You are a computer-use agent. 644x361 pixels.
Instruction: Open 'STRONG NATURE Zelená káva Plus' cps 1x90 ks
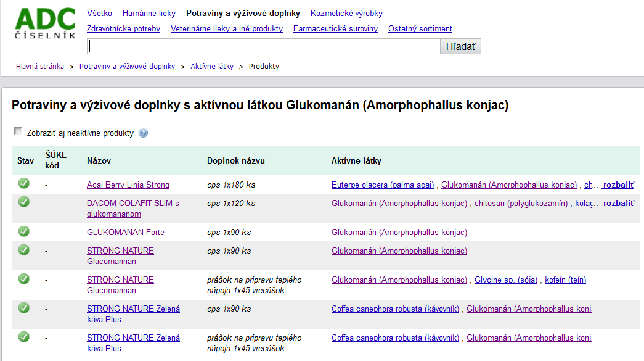pos(134,314)
